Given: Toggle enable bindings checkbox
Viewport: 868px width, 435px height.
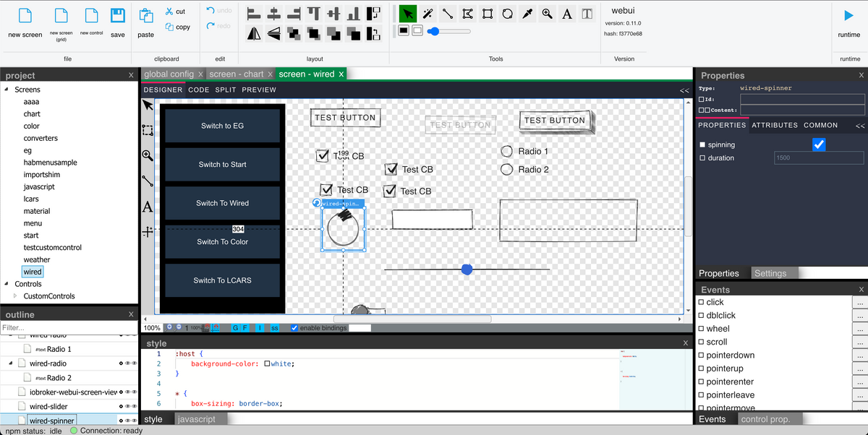Looking at the screenshot, I should [294, 328].
